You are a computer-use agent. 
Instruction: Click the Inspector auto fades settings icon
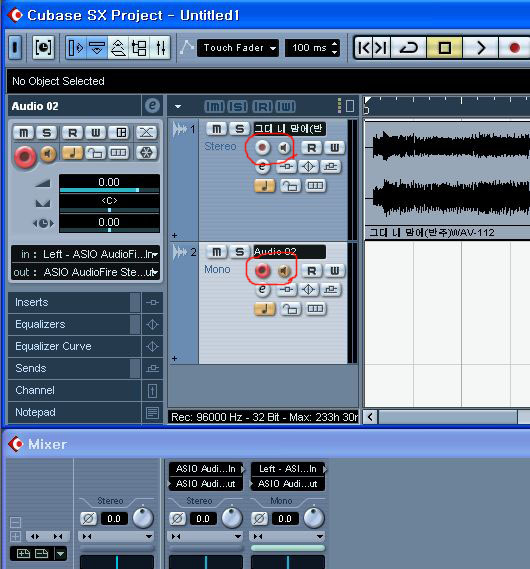[x=147, y=133]
